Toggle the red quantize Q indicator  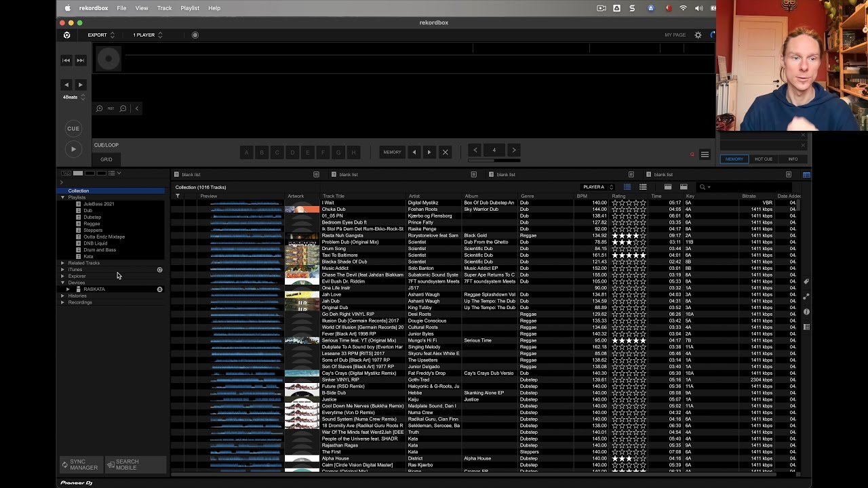[692, 155]
